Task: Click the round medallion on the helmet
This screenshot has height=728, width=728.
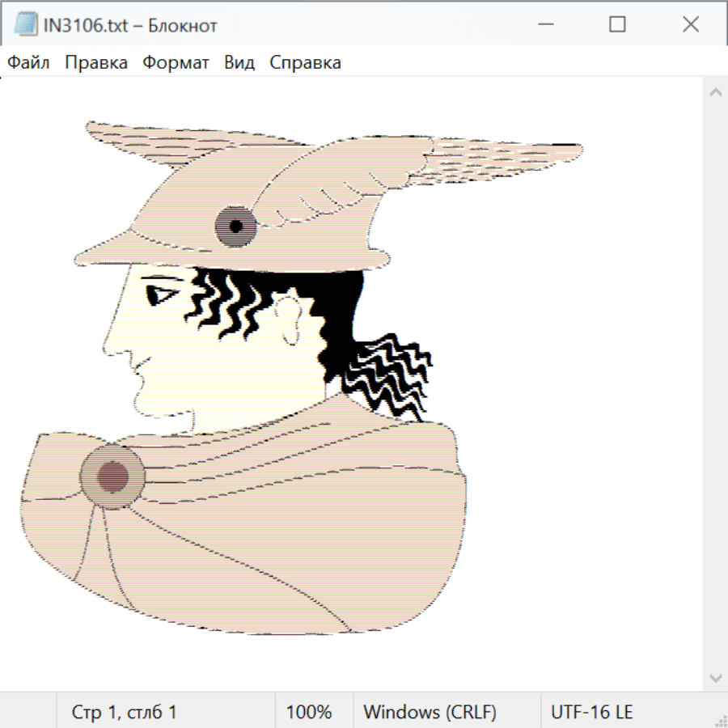Action: [x=235, y=226]
